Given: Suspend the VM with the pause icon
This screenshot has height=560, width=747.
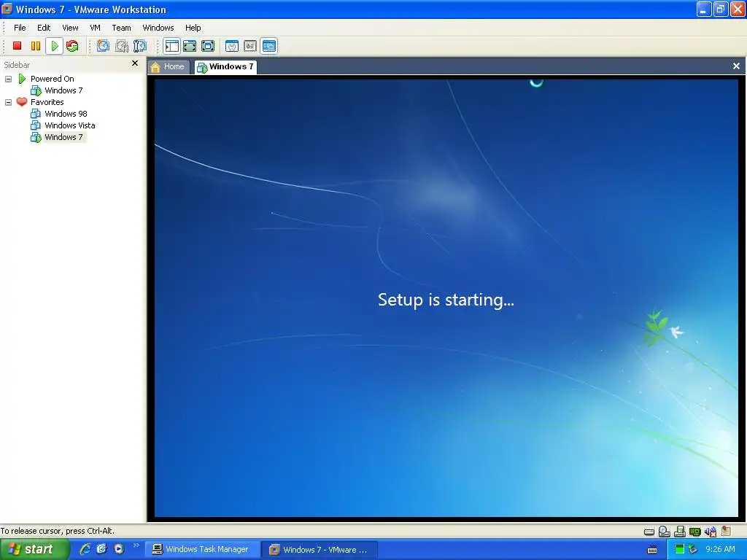Looking at the screenshot, I should (36, 46).
